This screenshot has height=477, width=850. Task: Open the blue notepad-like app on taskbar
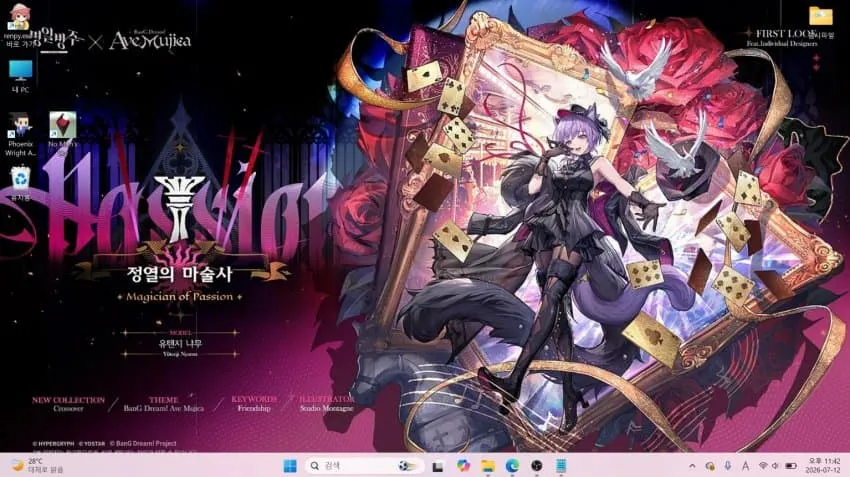[x=561, y=466]
